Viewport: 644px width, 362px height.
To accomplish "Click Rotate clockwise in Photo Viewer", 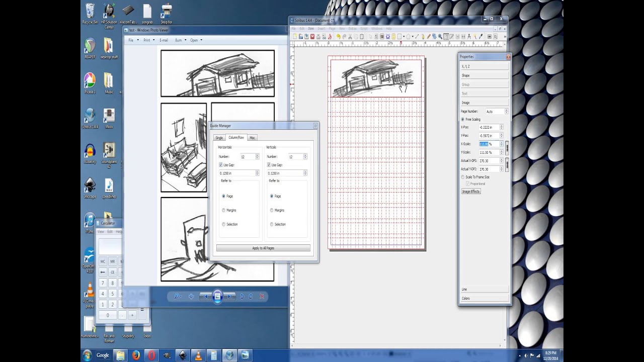I will (x=251, y=297).
